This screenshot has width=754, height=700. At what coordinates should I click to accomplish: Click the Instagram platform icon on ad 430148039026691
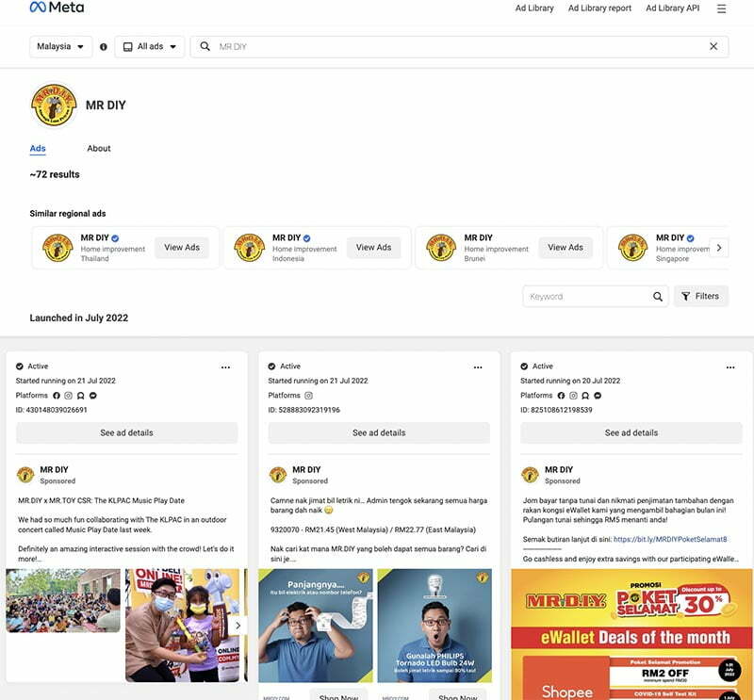pyautogui.click(x=68, y=396)
